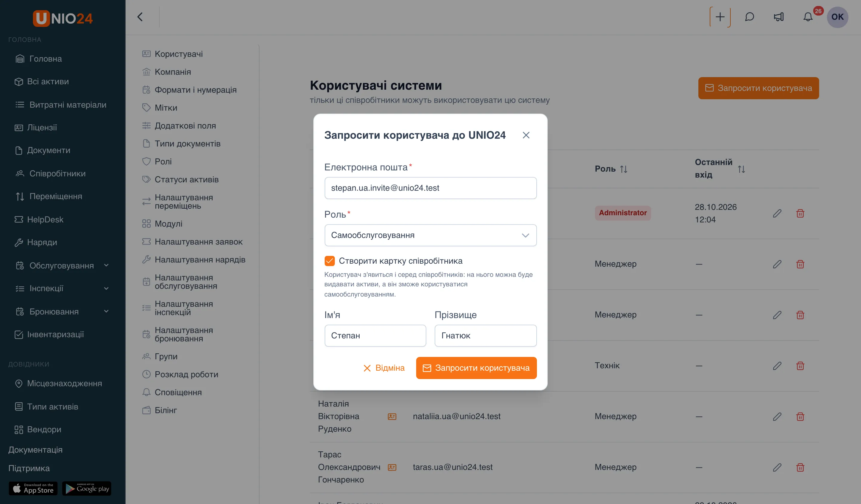Click employee card icon next to Наталія Руденко
The width and height of the screenshot is (861, 504).
pyautogui.click(x=392, y=416)
